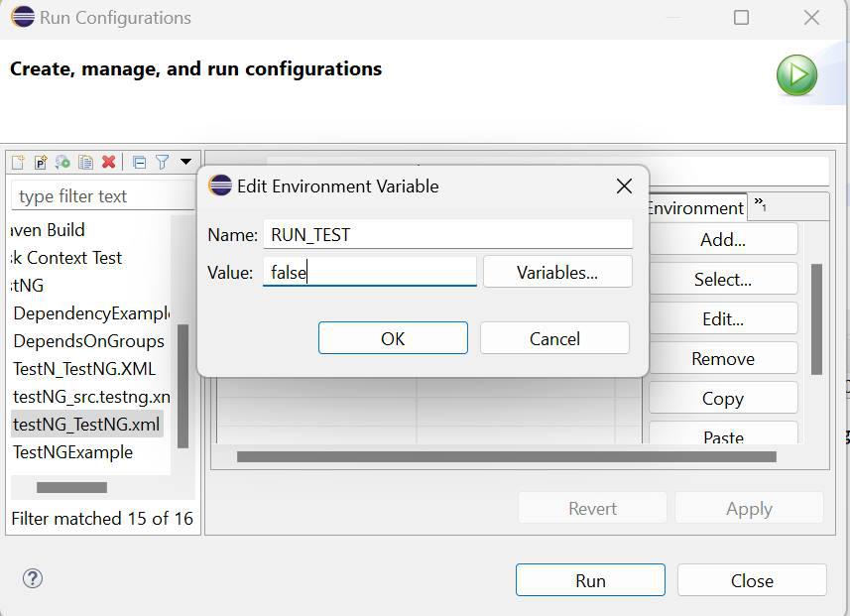Viewport: 850px width, 616px height.
Task: Click the New launch configuration icon
Action: click(x=18, y=163)
